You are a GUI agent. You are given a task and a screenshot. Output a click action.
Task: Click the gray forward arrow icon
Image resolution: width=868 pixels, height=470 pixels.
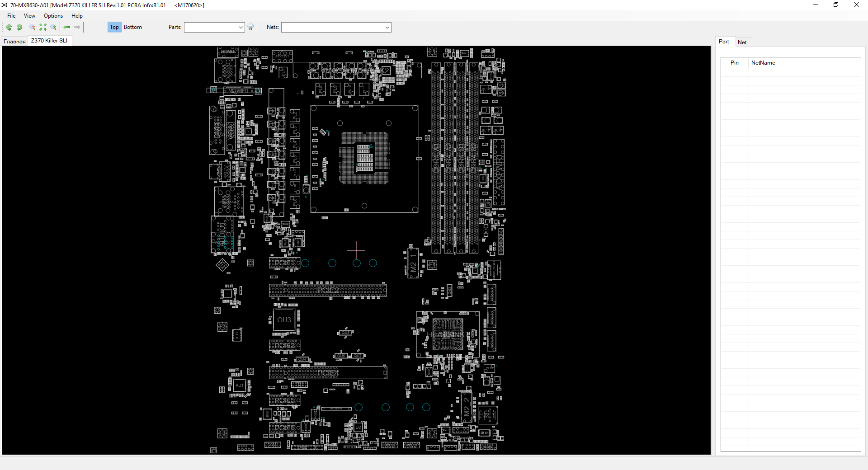[77, 28]
